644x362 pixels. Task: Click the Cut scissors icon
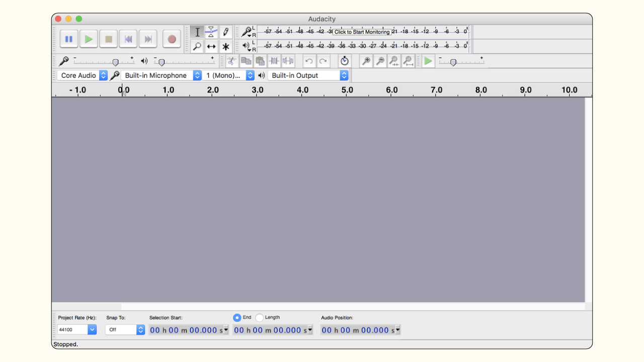click(x=231, y=61)
